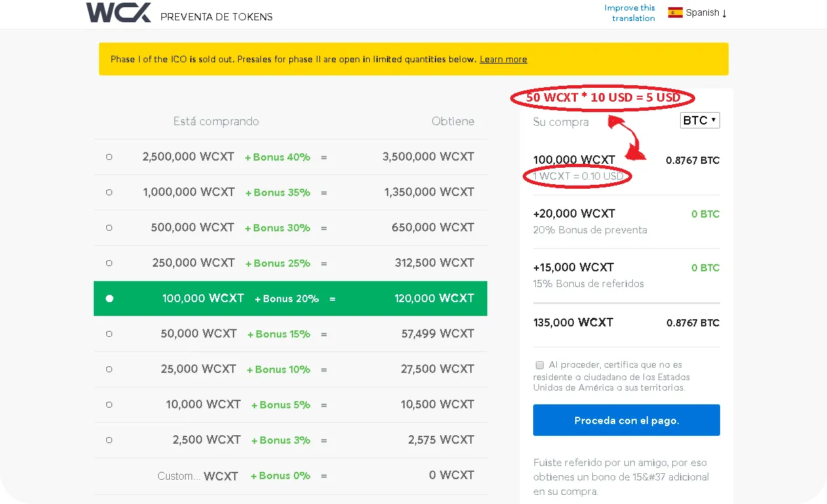Viewport: 827px width, 504px height.
Task: Select the 250,000 WCXT radio option
Action: [109, 263]
